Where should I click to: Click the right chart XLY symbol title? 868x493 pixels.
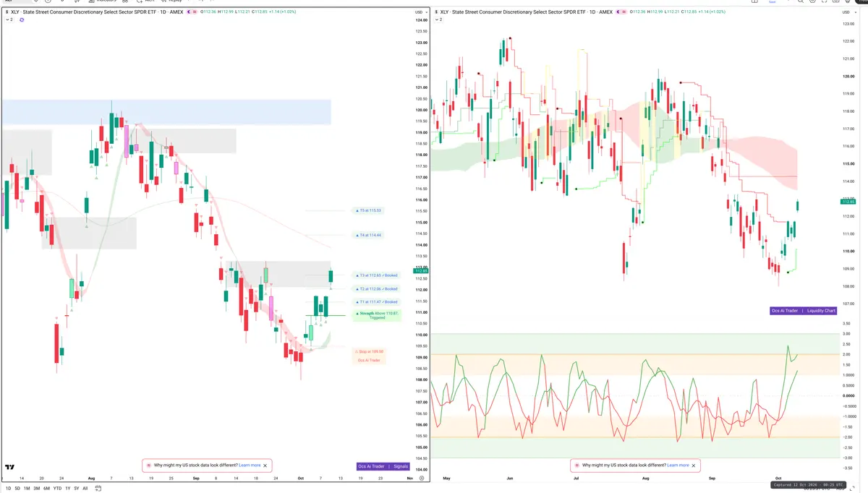[x=527, y=12]
